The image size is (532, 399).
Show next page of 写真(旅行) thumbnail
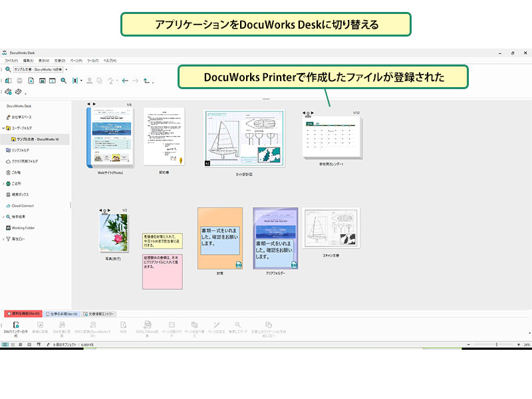point(109,210)
